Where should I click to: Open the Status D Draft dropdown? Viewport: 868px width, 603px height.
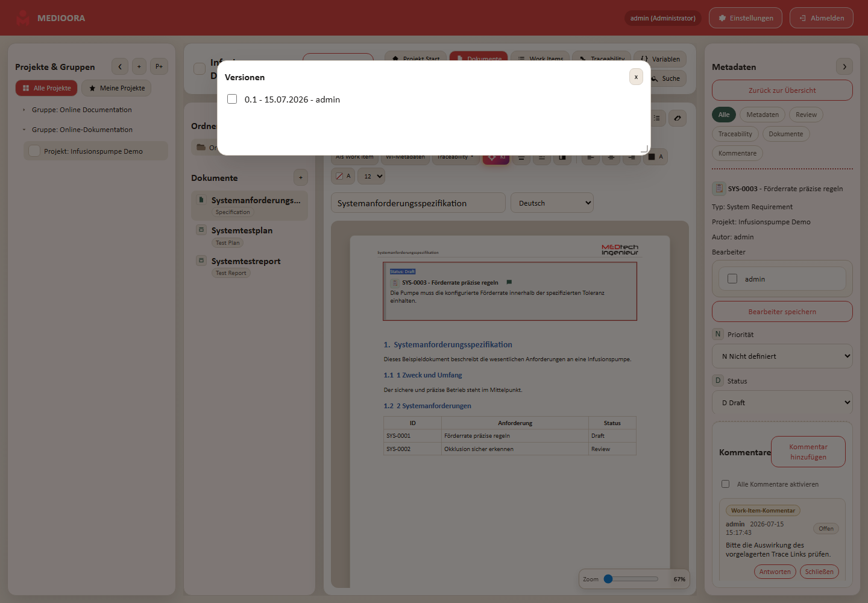point(782,402)
